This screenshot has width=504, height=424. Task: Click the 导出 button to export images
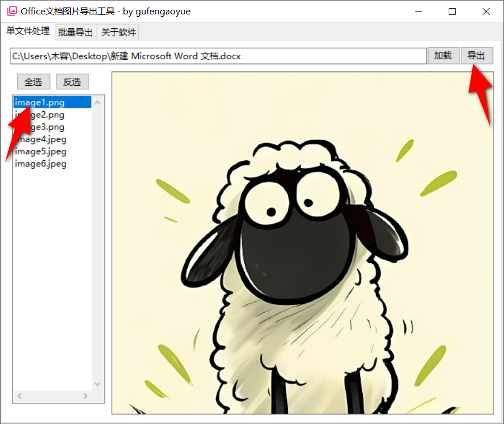[477, 55]
